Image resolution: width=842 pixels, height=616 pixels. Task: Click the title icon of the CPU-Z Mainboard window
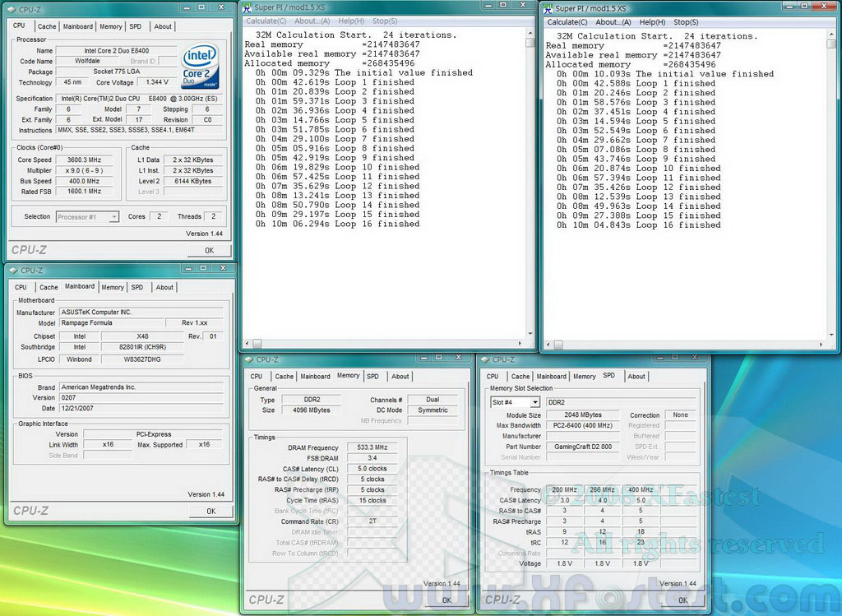13,270
